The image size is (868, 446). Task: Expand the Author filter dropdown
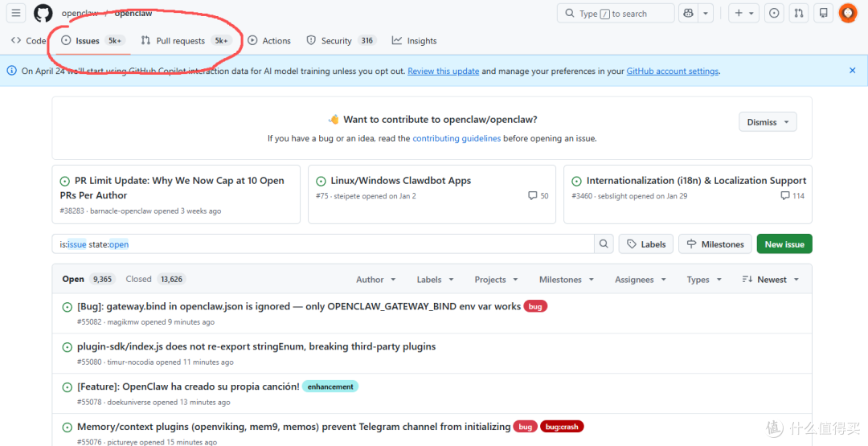click(376, 280)
